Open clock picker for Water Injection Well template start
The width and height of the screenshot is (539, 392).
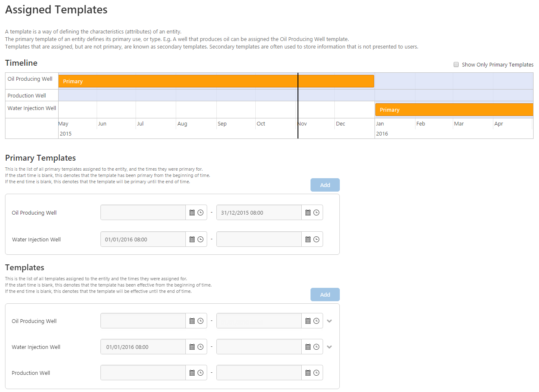[200, 347]
